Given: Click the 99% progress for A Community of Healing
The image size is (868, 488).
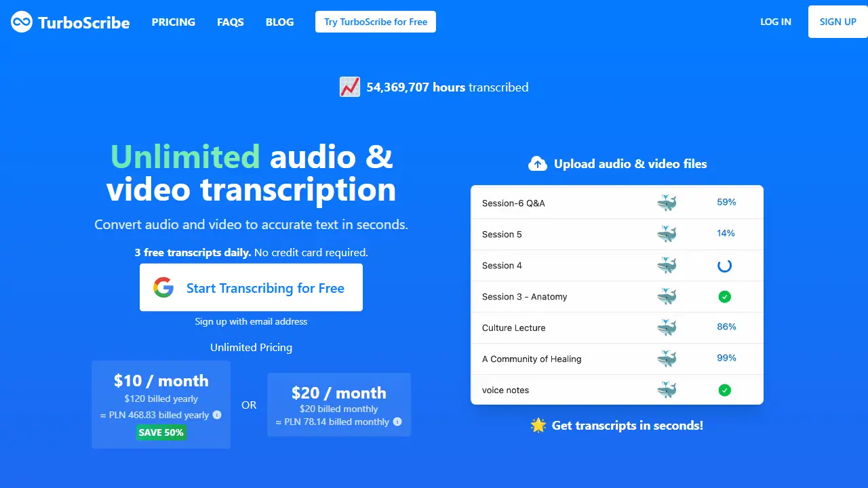Looking at the screenshot, I should (x=726, y=358).
